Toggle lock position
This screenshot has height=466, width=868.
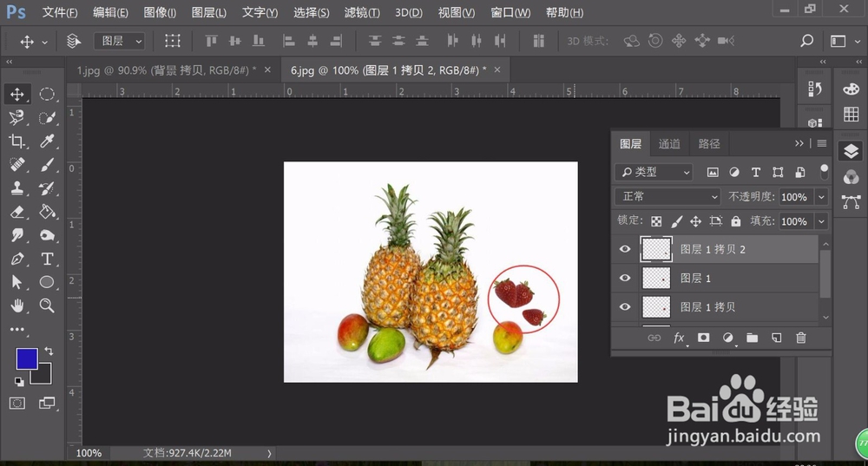click(x=695, y=221)
